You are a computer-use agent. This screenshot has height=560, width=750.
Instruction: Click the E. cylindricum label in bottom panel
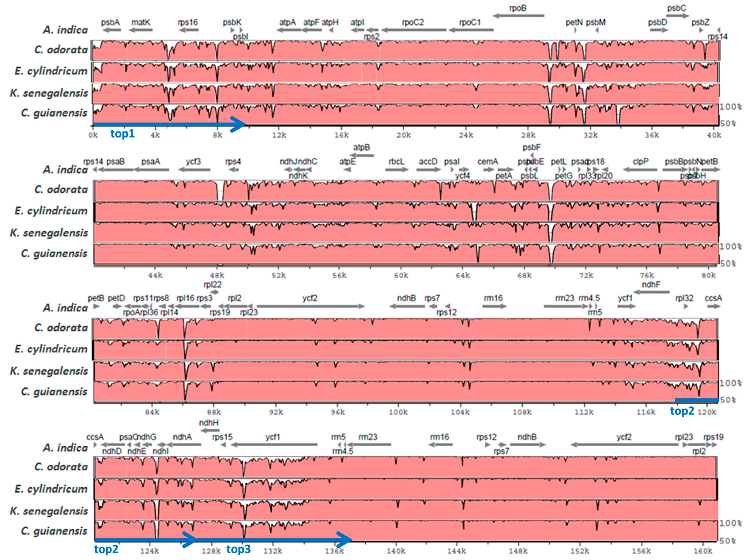[51, 489]
